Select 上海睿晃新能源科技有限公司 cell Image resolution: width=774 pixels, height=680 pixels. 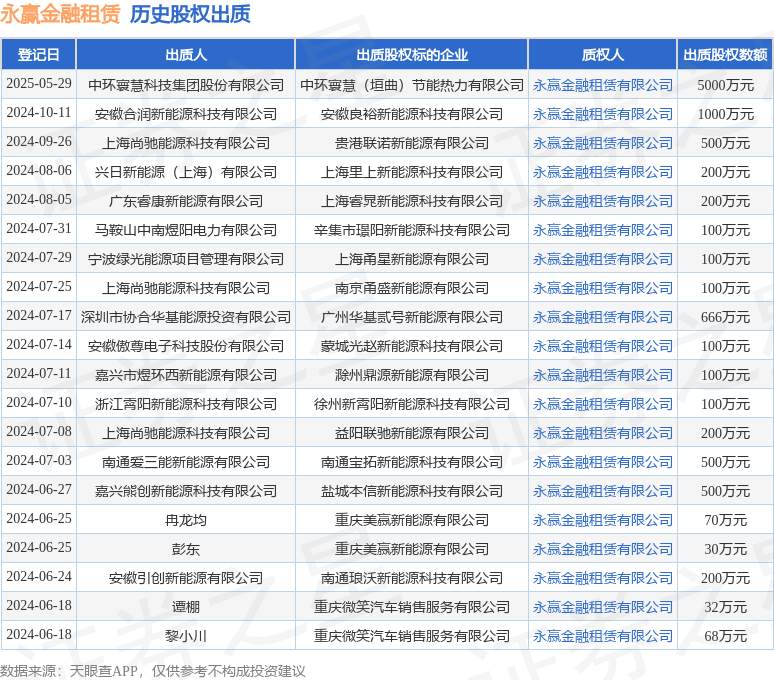point(412,201)
